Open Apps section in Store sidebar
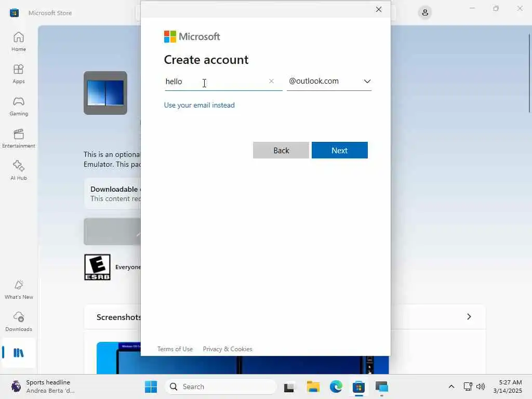This screenshot has height=399, width=532. [x=18, y=74]
